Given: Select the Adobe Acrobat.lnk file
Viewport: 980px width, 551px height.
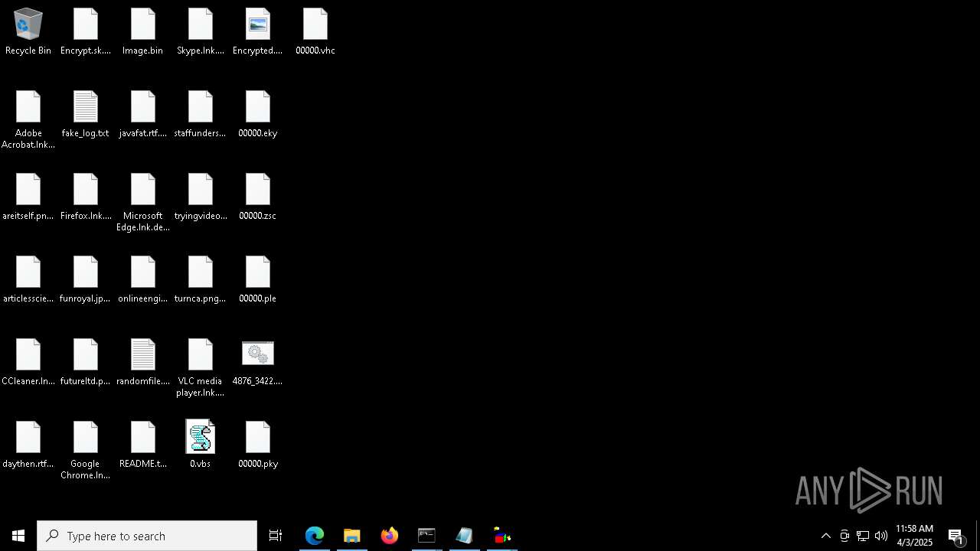Looking at the screenshot, I should tap(28, 120).
